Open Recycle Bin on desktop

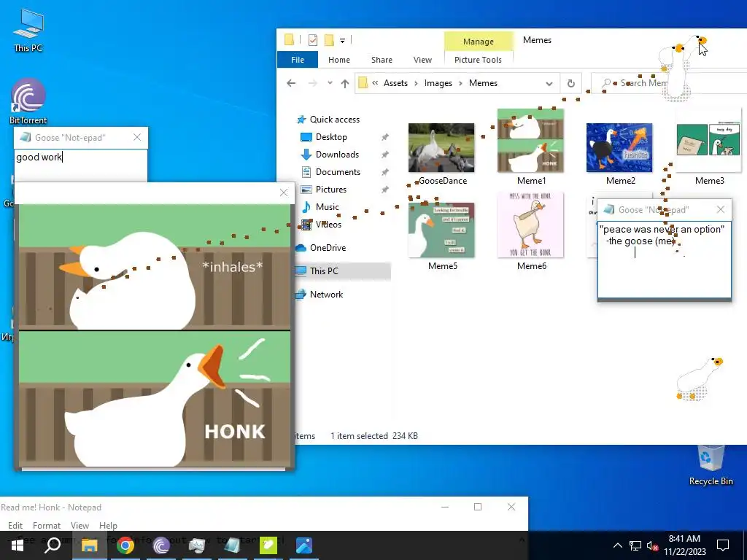point(711,464)
